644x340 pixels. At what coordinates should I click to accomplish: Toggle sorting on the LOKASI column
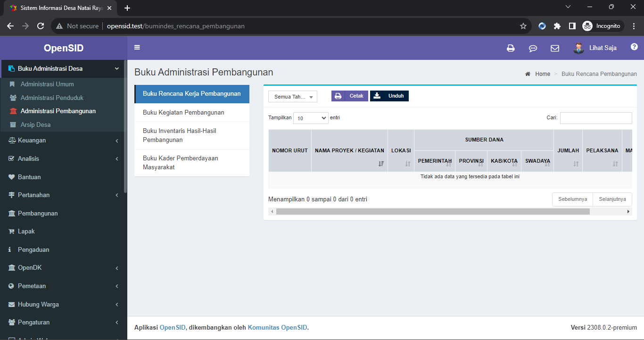pos(401,150)
